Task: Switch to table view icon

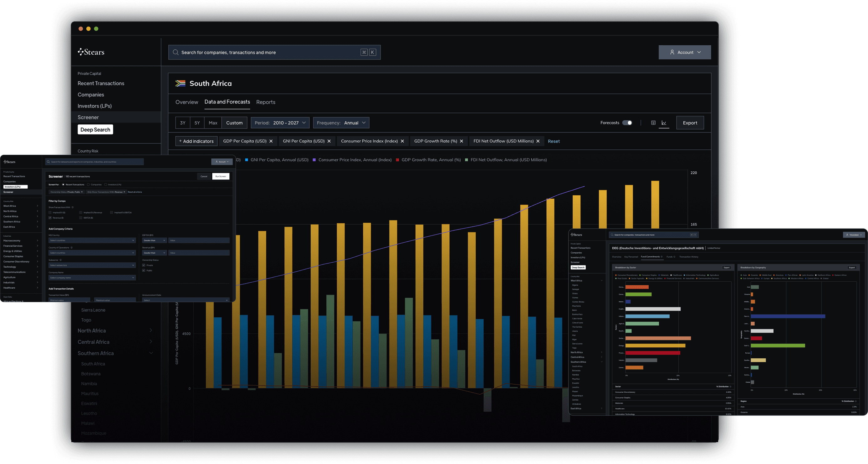Action: pyautogui.click(x=653, y=123)
